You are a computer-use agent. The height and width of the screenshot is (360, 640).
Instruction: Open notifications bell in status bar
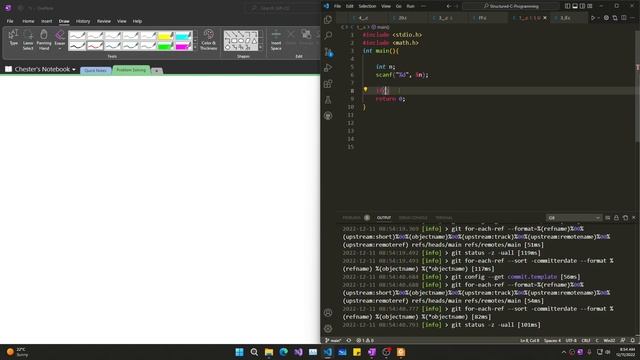tap(632, 340)
